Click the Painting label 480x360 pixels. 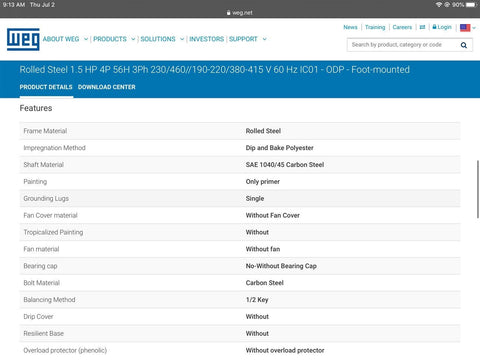[35, 182]
